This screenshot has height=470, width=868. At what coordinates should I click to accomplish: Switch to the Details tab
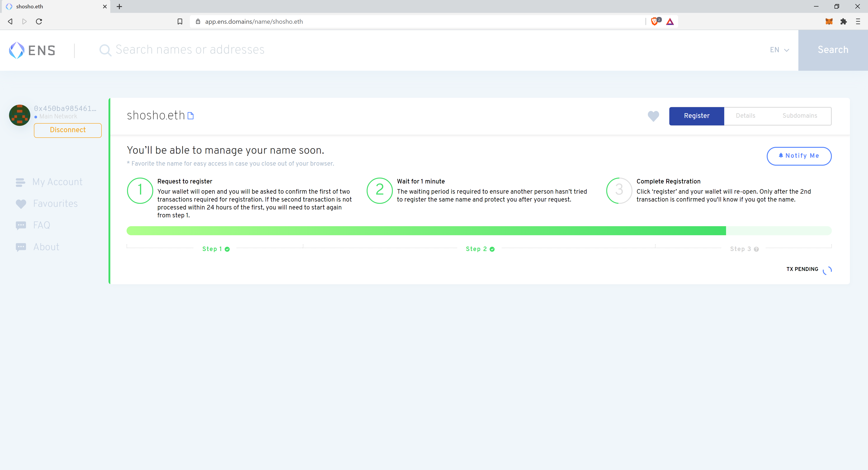point(745,116)
